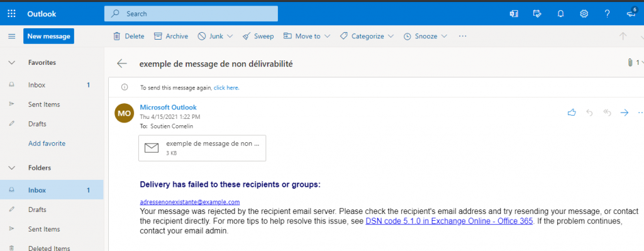Screen dimensions: 644x251
Task: Open the Categorize dropdown menu
Action: click(x=391, y=36)
